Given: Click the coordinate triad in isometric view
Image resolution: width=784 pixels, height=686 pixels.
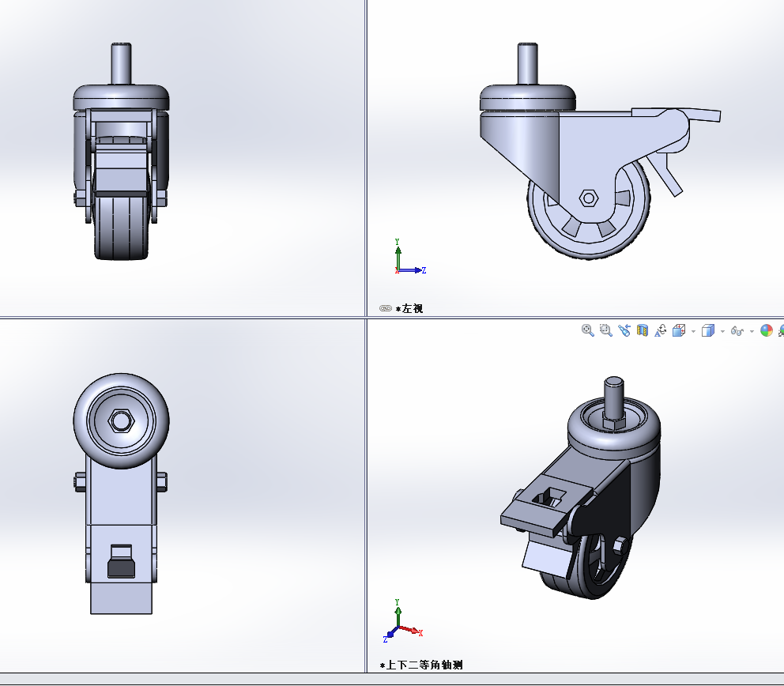Looking at the screenshot, I should (402, 621).
